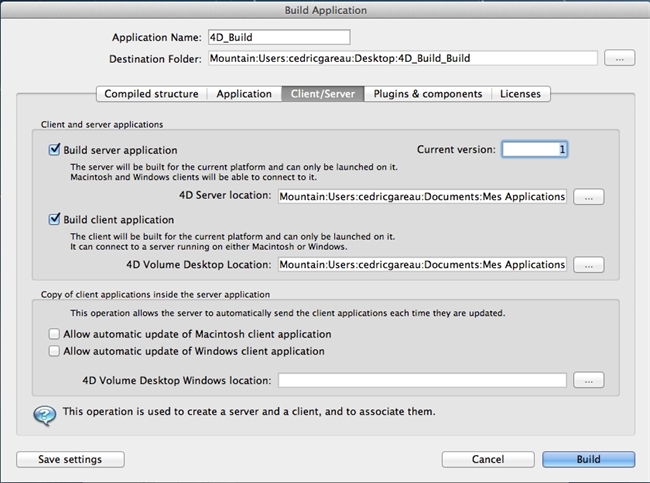The width and height of the screenshot is (650, 483).
Task: Enable automatic update of Windows client
Action: pyautogui.click(x=55, y=352)
